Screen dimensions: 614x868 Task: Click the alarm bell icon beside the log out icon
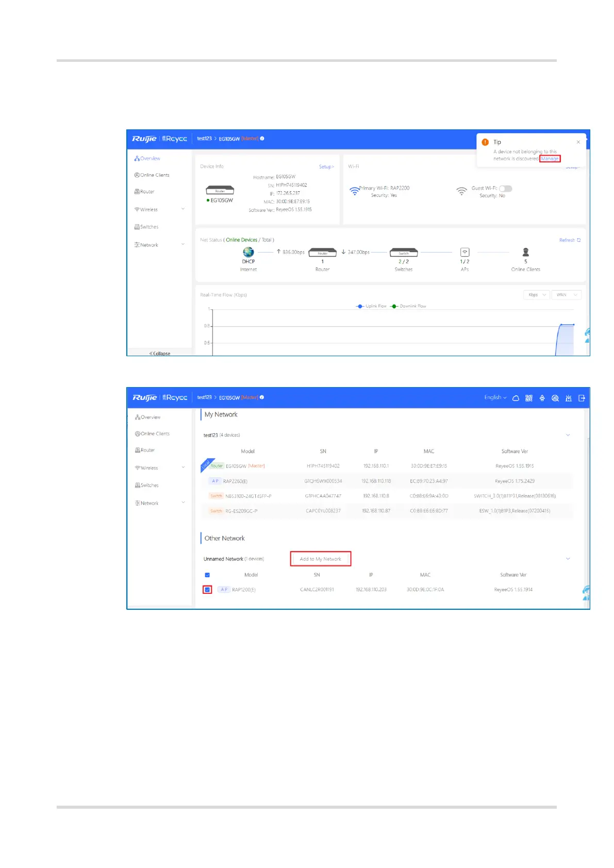point(569,398)
